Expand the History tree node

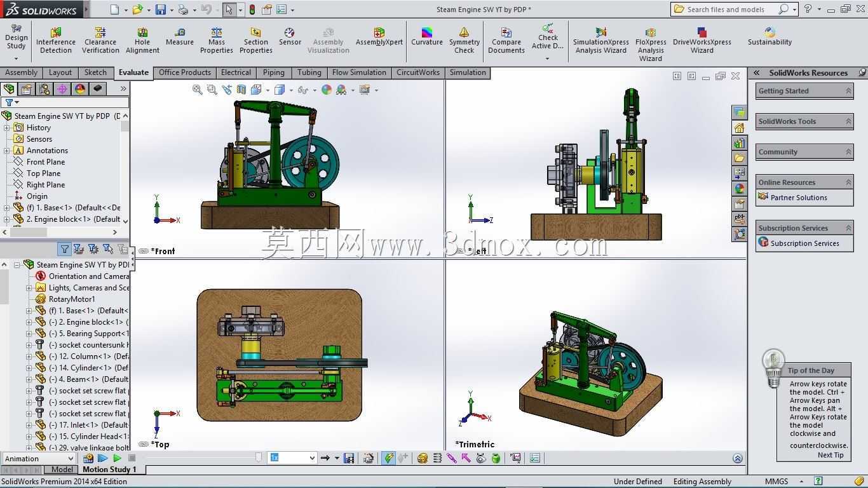click(7, 128)
